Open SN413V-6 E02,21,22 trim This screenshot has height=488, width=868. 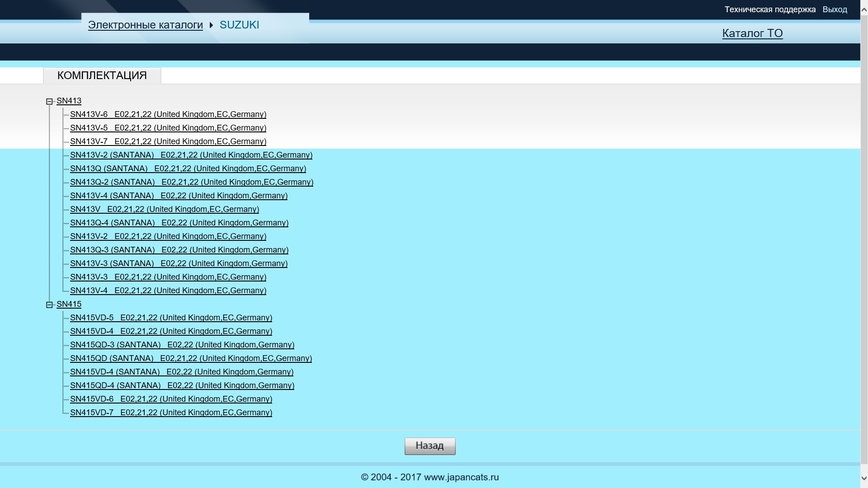168,114
